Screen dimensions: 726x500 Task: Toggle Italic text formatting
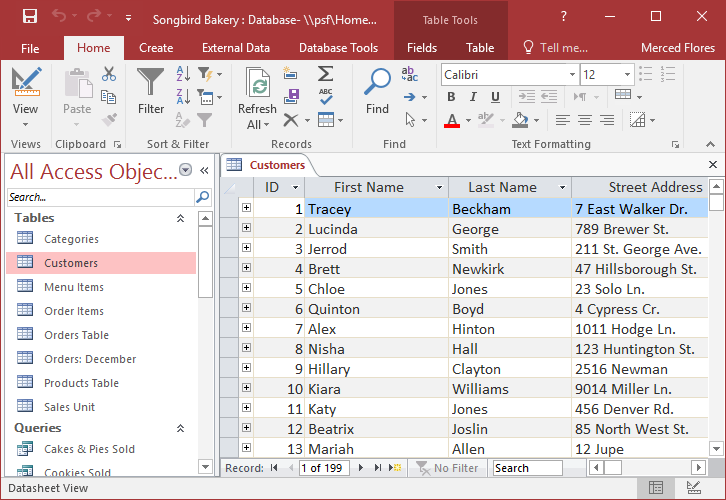[473, 97]
